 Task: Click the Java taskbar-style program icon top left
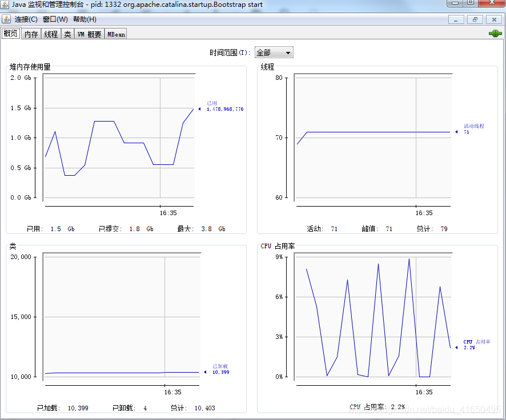point(6,4)
